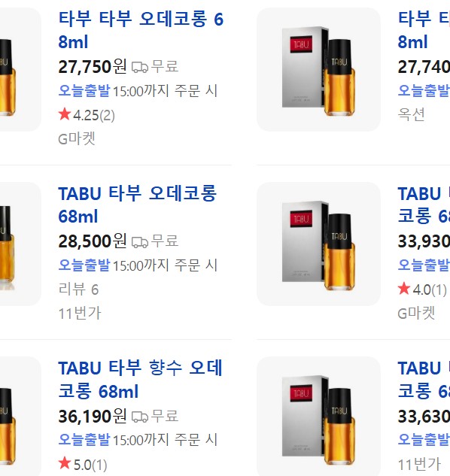Viewport: 450px width, 476px height.
Task: Click the 28,500원 price text
Action: click(93, 241)
